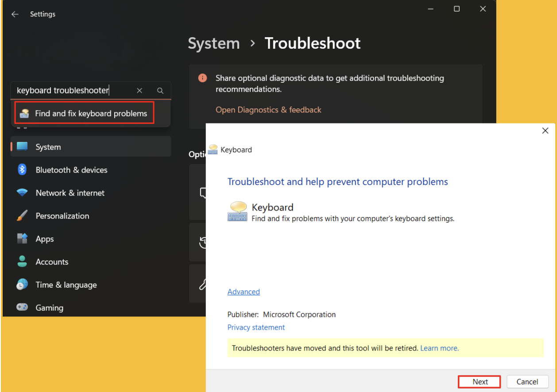Select the Accounts person icon

tap(22, 261)
